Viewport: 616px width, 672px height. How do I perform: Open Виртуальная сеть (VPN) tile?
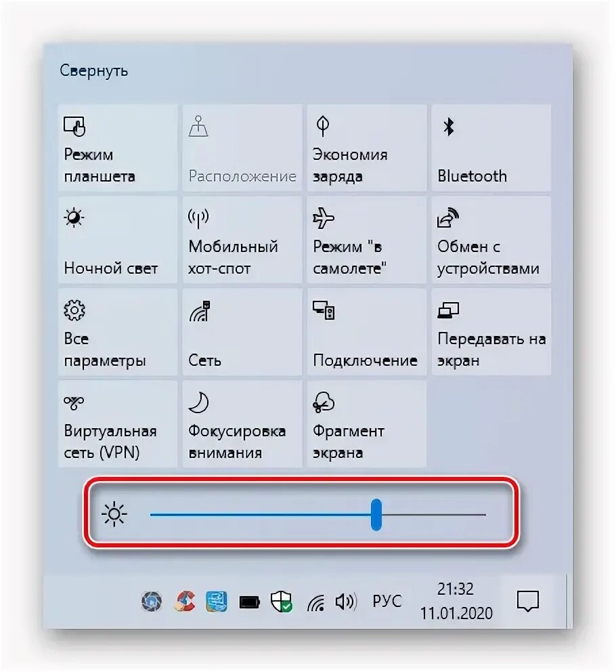pos(118,424)
